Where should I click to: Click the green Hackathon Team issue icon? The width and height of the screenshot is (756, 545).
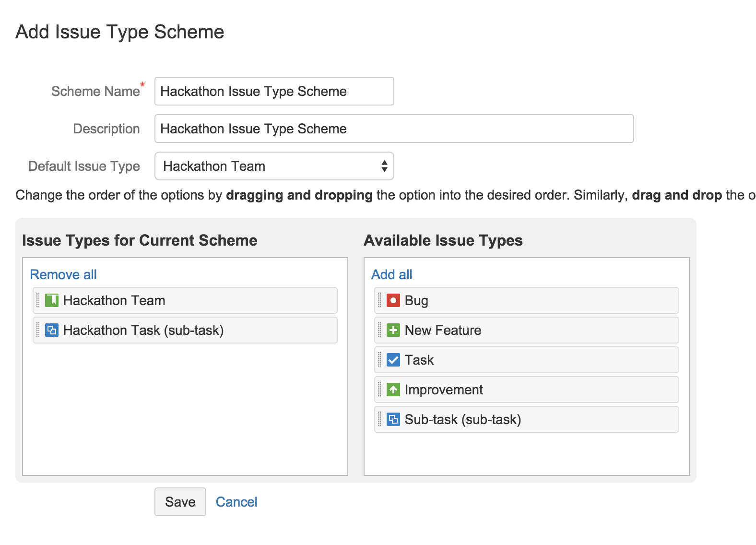click(51, 300)
